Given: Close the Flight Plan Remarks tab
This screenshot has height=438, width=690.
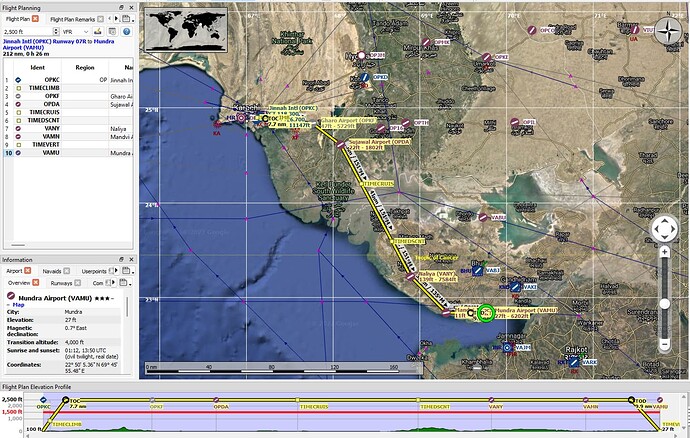Looking at the screenshot, I should pyautogui.click(x=100, y=19).
